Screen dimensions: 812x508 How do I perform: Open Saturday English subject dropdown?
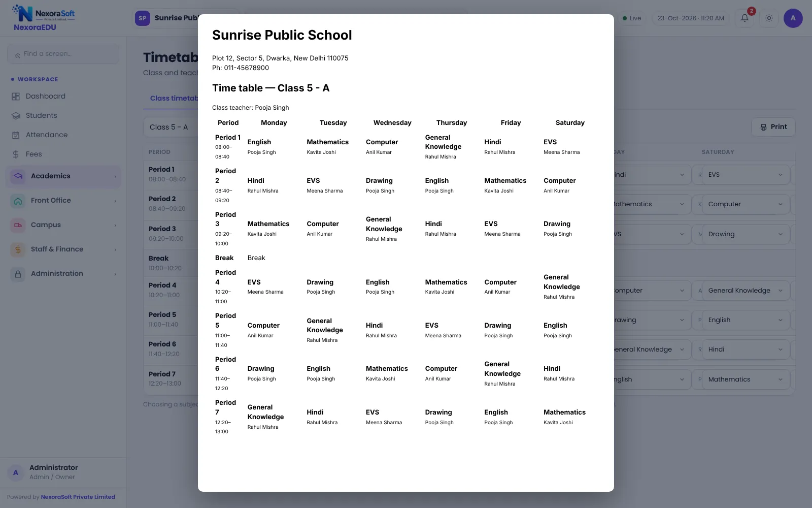coord(746,320)
